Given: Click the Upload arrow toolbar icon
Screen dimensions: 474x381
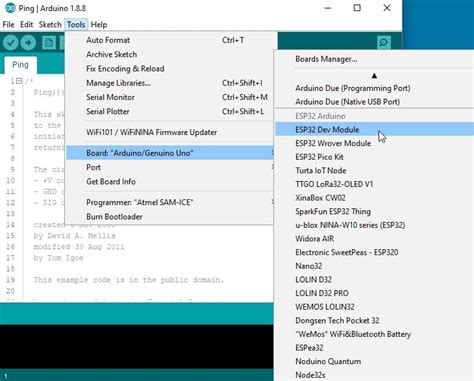Looking at the screenshot, I should 28,43.
